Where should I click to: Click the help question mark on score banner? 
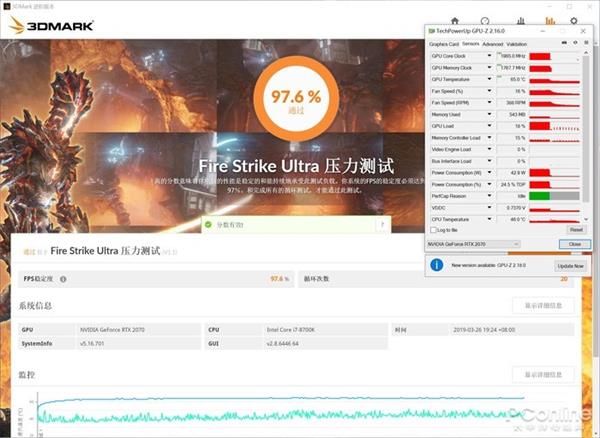point(381,225)
